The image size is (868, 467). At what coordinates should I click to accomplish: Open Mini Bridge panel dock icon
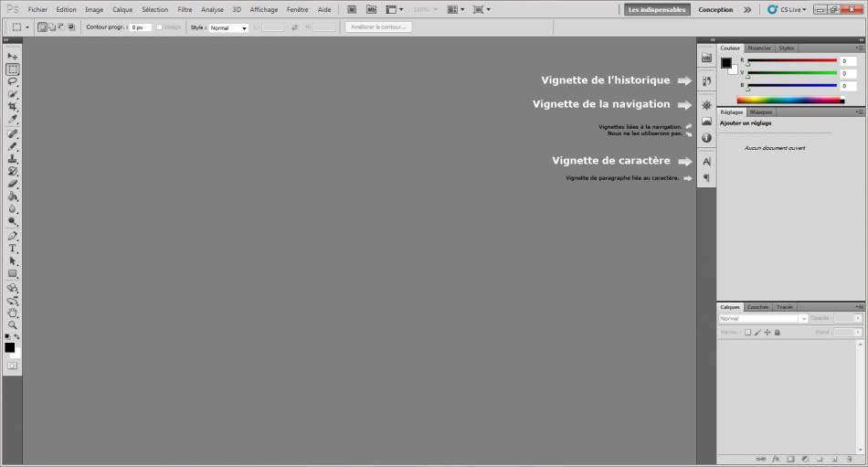pyautogui.click(x=706, y=58)
